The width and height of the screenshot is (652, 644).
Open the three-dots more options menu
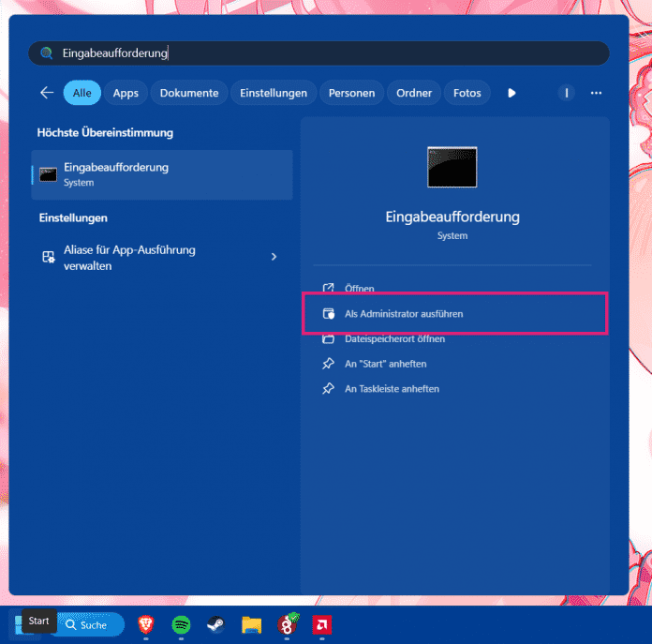(596, 93)
